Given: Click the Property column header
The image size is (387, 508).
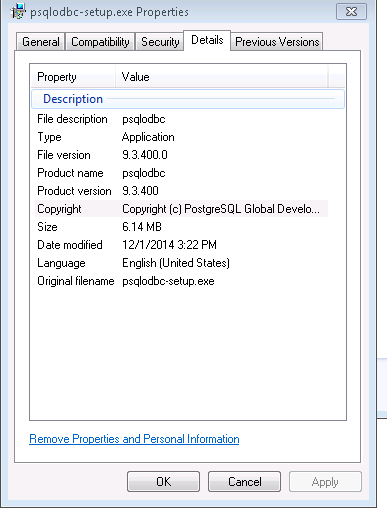Looking at the screenshot, I should coord(73,77).
